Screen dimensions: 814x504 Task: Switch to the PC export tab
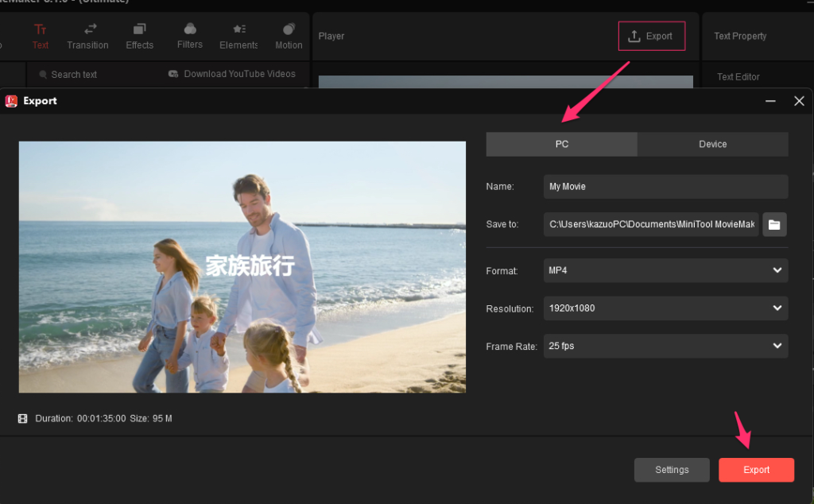point(561,144)
